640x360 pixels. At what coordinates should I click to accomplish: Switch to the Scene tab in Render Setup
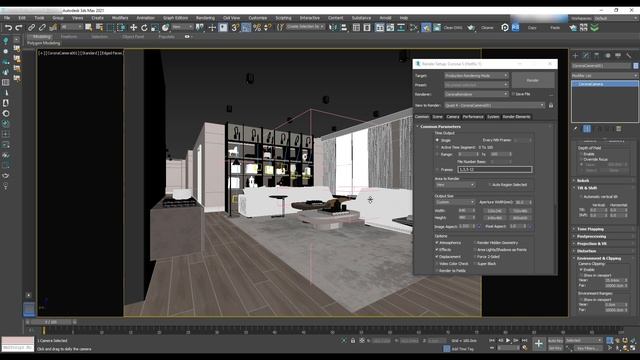(x=438, y=117)
